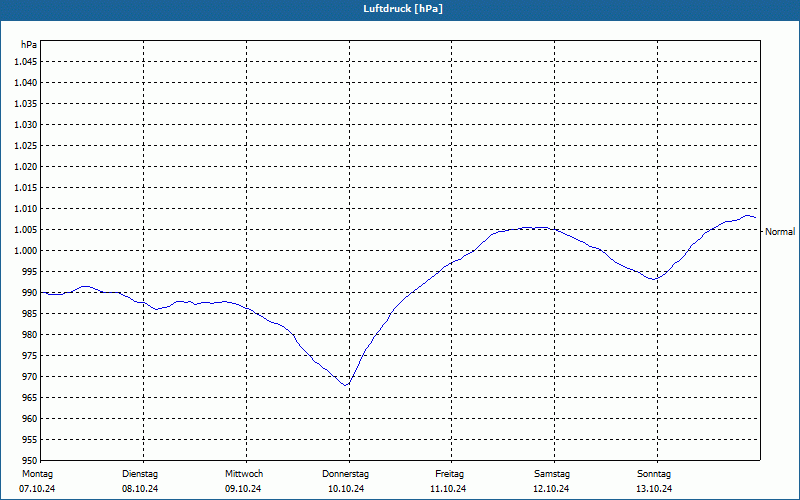800x500 pixels.
Task: Click the 'Dienstag' day label
Action: click(x=140, y=474)
